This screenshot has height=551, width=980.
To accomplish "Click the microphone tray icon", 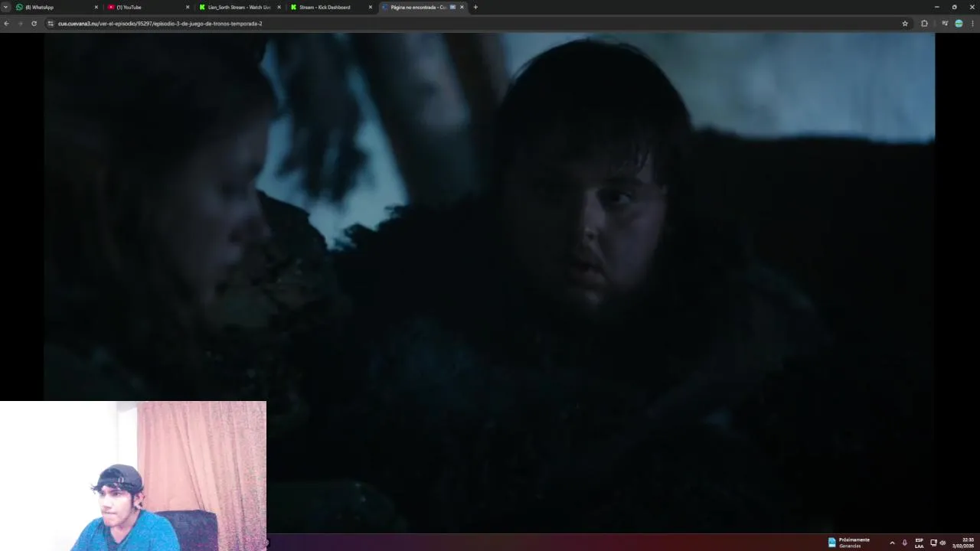I will 905,543.
